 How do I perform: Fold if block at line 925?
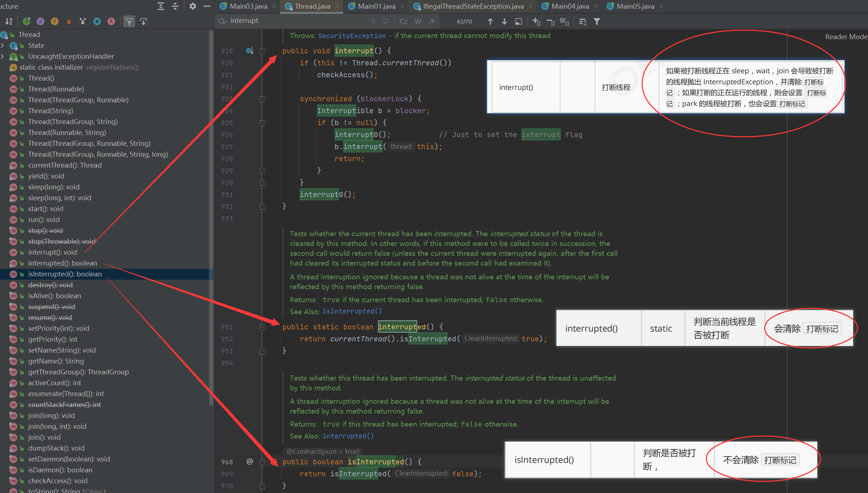[x=262, y=123]
